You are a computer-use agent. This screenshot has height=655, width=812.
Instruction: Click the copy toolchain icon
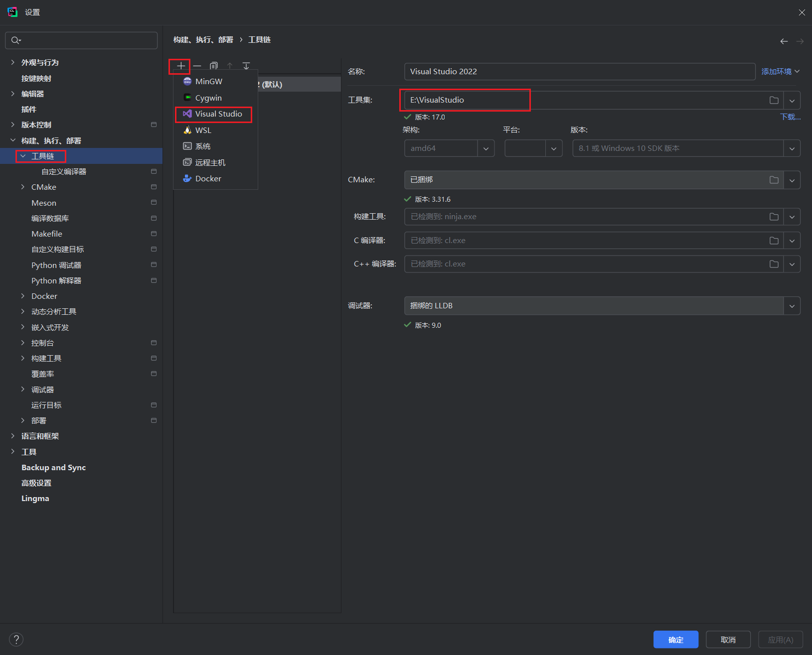214,66
